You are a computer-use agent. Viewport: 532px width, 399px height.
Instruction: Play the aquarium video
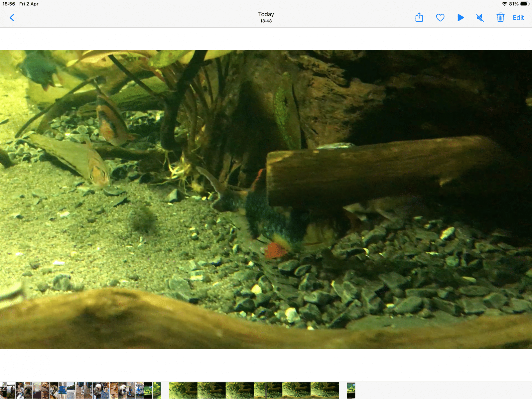(x=461, y=18)
